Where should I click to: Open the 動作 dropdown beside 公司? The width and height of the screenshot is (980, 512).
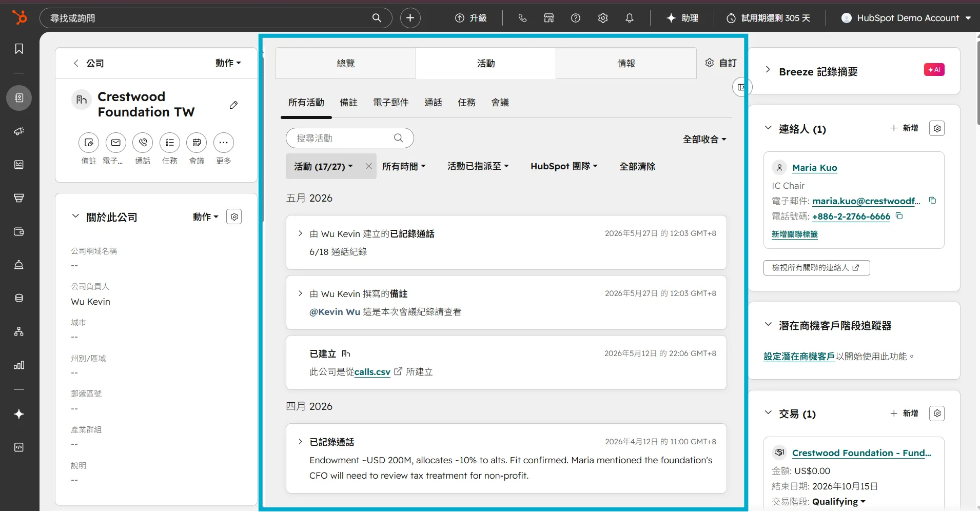point(228,63)
